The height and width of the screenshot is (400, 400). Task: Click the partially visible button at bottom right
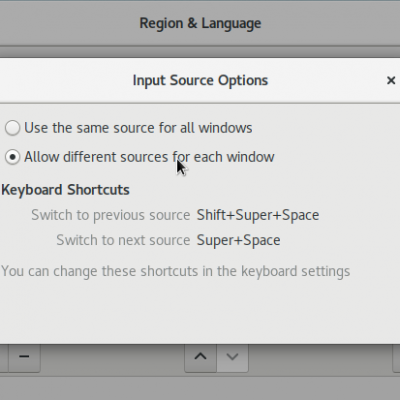(x=396, y=357)
